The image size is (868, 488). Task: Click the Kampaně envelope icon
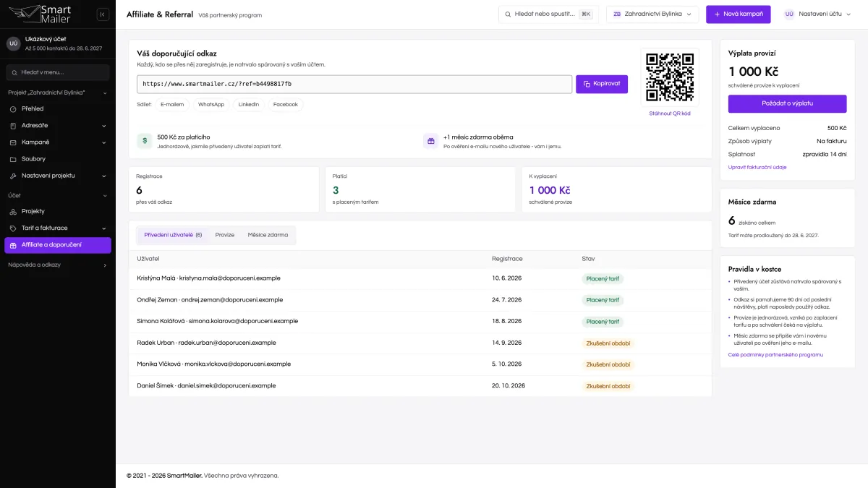[13, 142]
